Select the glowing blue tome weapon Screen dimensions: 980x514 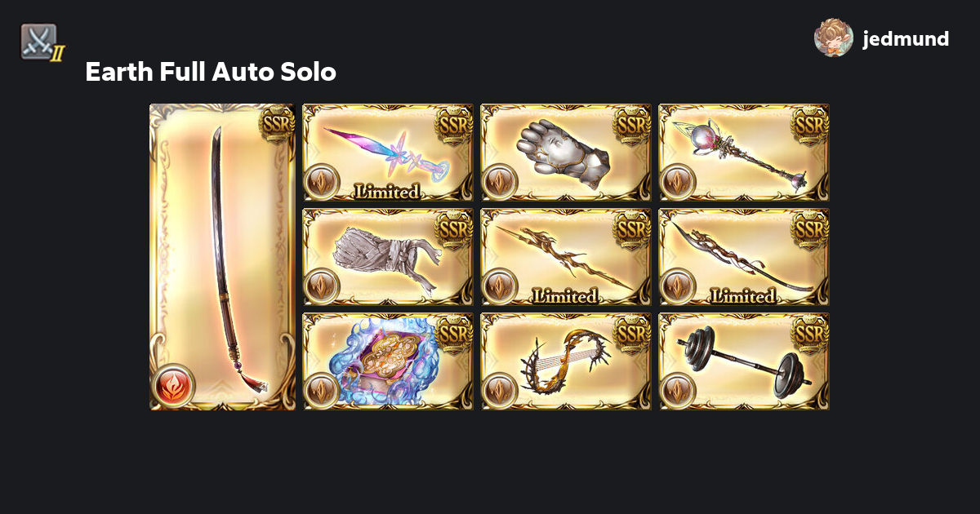coord(388,361)
